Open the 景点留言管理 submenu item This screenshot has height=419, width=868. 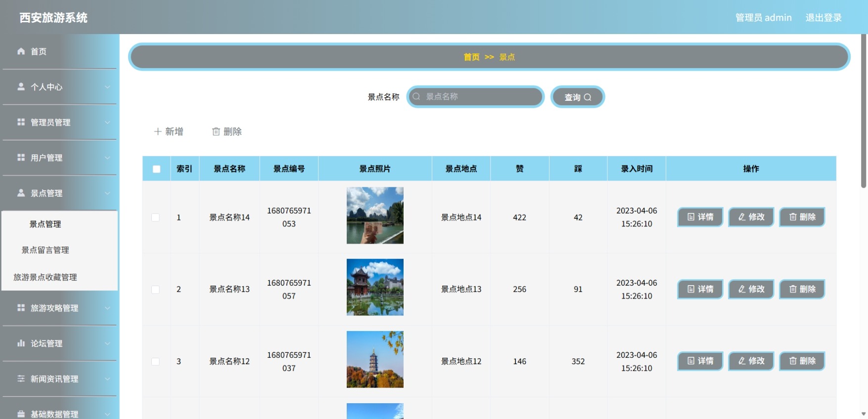tap(60, 250)
